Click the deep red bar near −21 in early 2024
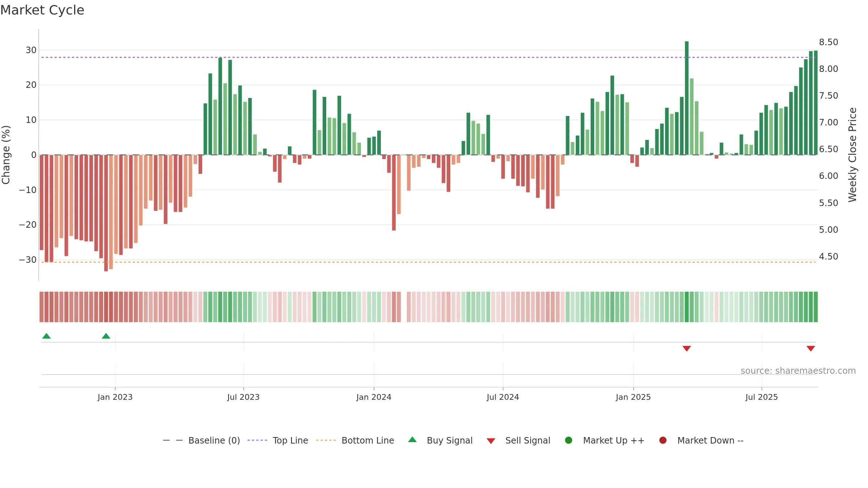 394,193
